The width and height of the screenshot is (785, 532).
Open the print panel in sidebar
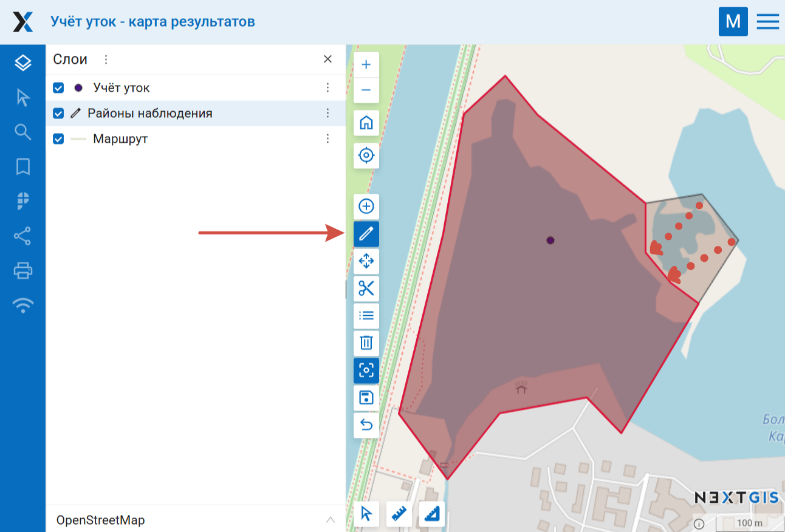point(23,270)
